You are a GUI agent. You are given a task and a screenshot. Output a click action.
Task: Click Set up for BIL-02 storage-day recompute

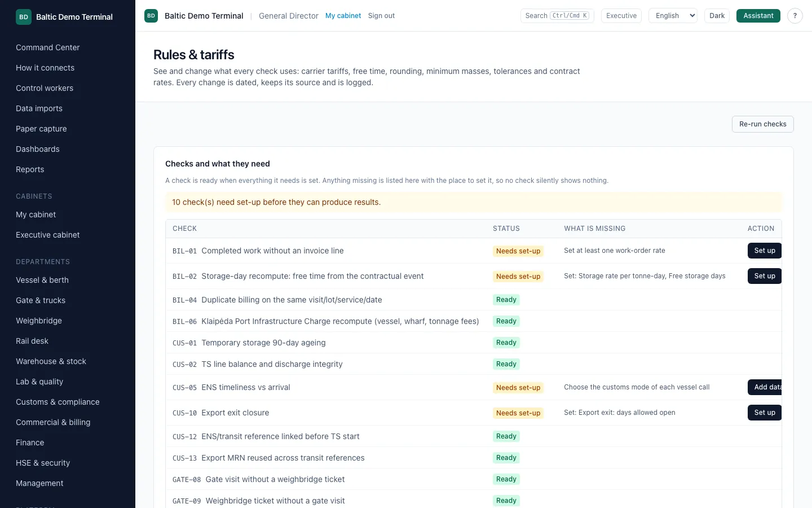coord(765,276)
